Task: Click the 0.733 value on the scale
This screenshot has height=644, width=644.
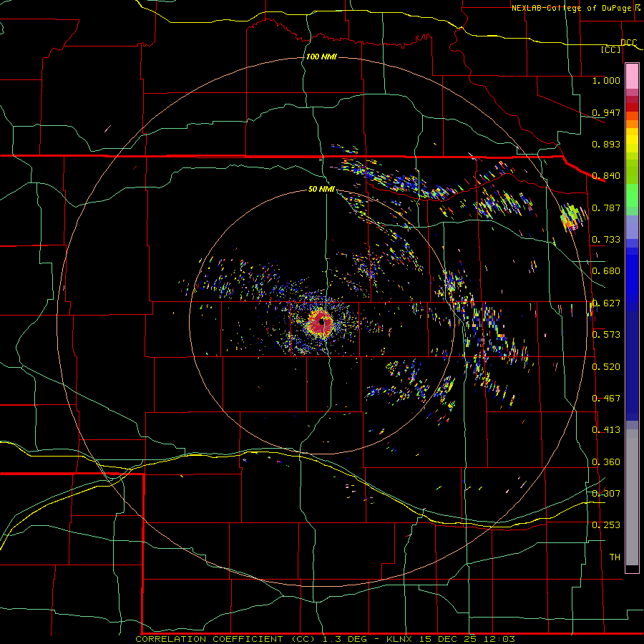Action: click(606, 240)
